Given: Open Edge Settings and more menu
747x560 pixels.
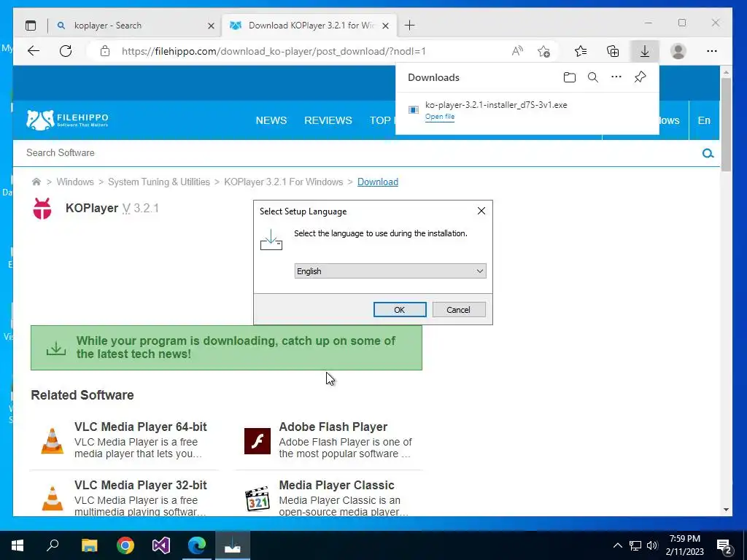Looking at the screenshot, I should coord(712,51).
